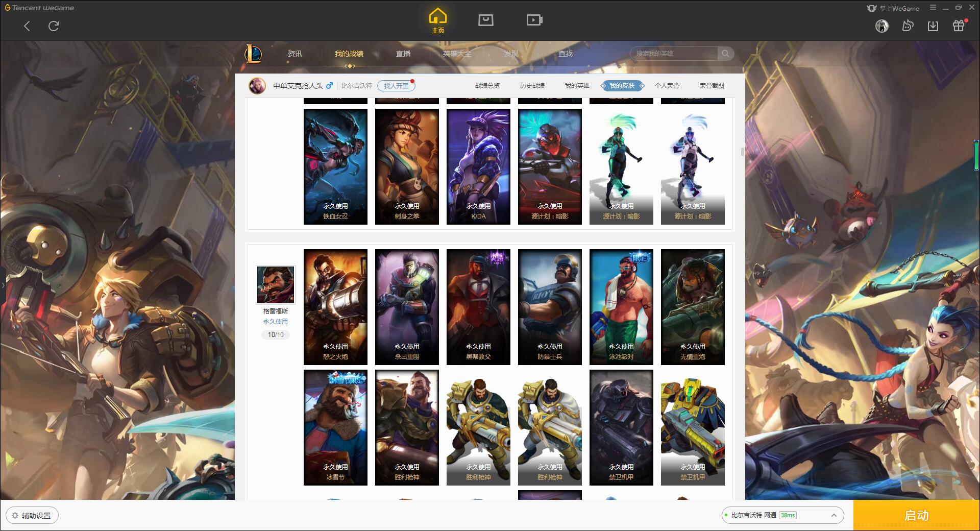
Task: Open the gift box icon
Action: [959, 26]
